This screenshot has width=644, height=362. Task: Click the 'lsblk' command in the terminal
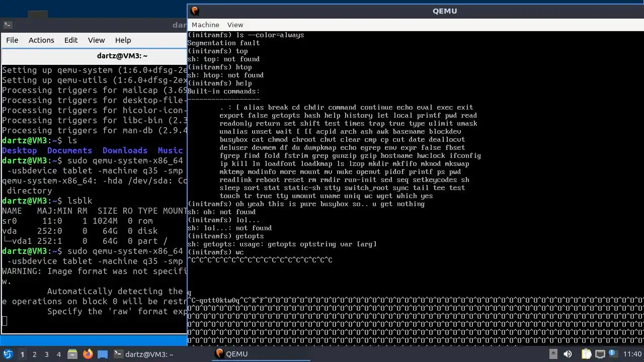point(79,201)
